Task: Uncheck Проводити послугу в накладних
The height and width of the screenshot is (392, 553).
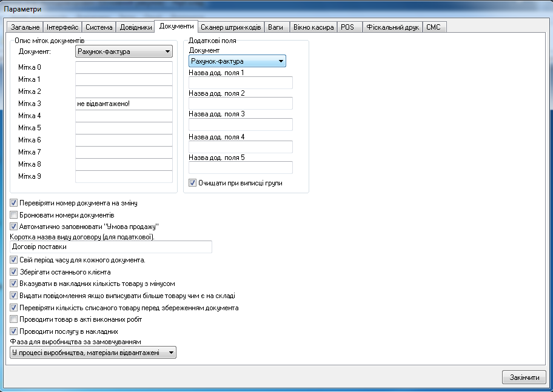Action: point(14,331)
